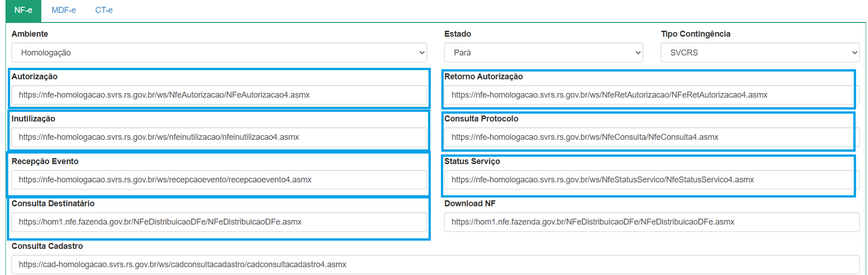This screenshot has width=868, height=275.
Task: Focus the Inutilização URL input field
Action: (x=219, y=137)
